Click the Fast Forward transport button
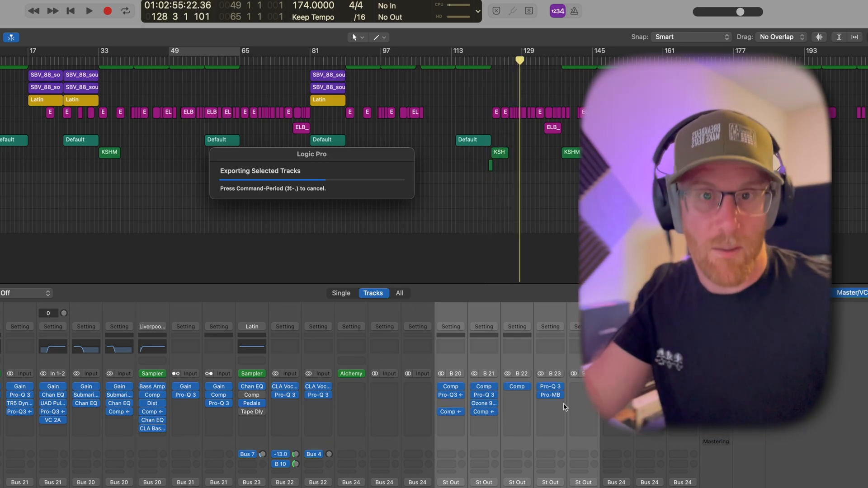This screenshot has width=868, height=488. pyautogui.click(x=52, y=11)
